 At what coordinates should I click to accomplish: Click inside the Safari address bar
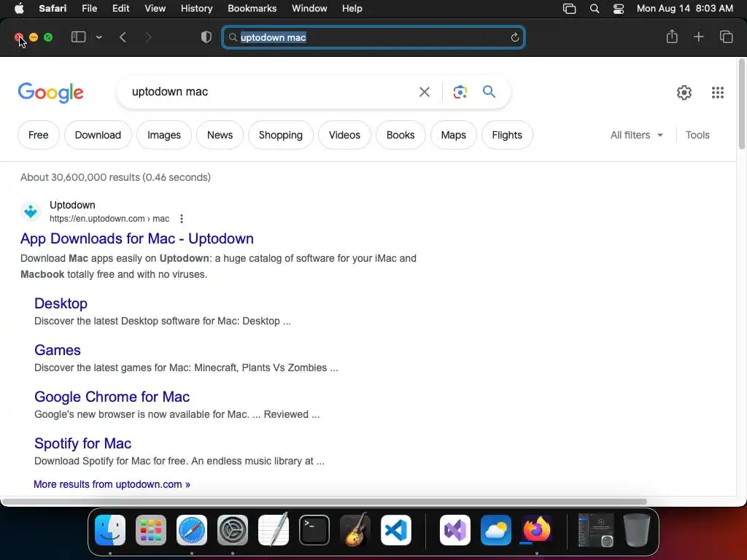point(373,37)
